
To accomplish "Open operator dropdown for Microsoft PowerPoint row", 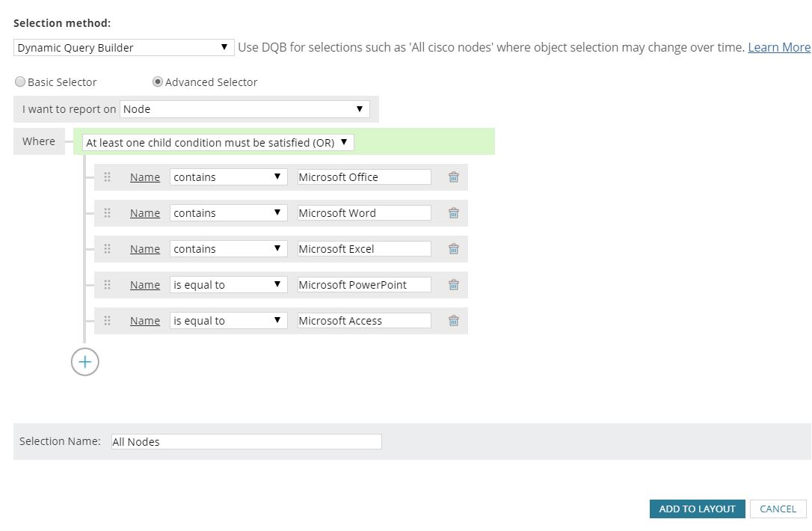I will [x=228, y=285].
